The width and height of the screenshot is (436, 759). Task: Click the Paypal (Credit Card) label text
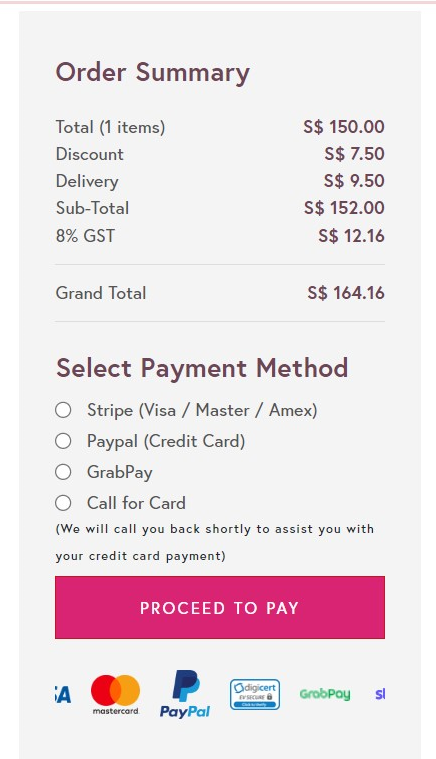coord(166,441)
